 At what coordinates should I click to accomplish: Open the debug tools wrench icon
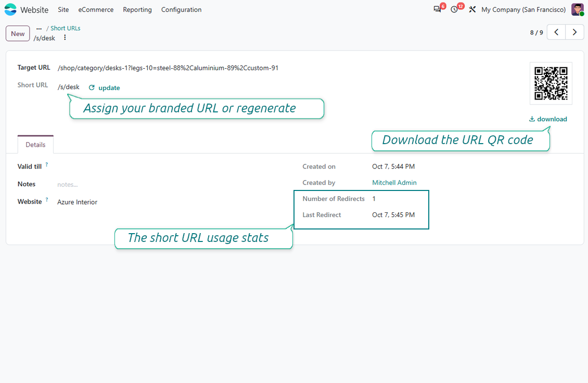pyautogui.click(x=472, y=9)
